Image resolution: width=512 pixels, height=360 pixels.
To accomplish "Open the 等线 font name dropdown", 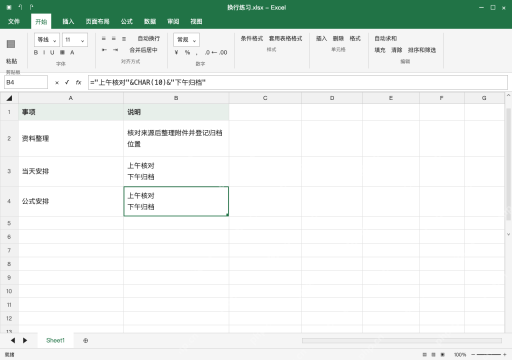I will 47,40.
